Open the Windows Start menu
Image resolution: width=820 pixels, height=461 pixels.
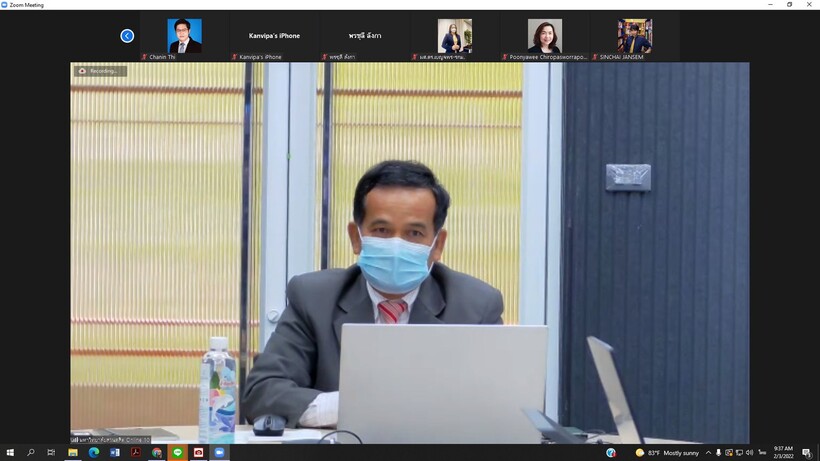[x=10, y=453]
